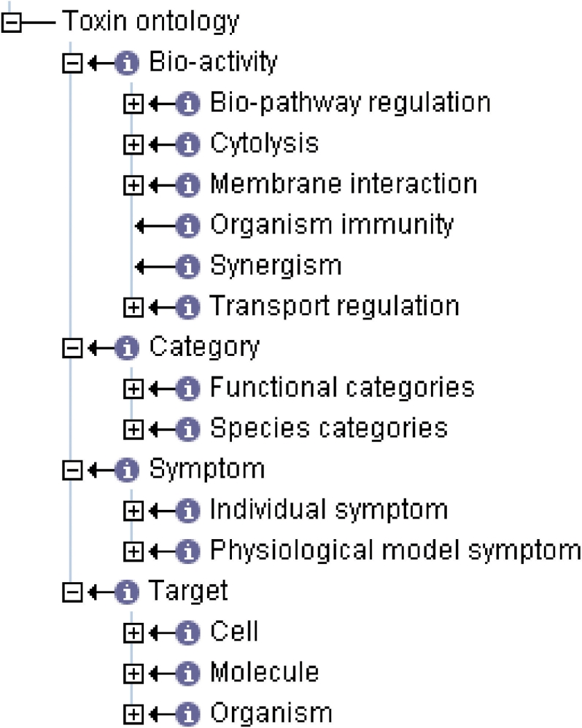
Task: Select the Individual symptom tree item
Action: coord(329,510)
